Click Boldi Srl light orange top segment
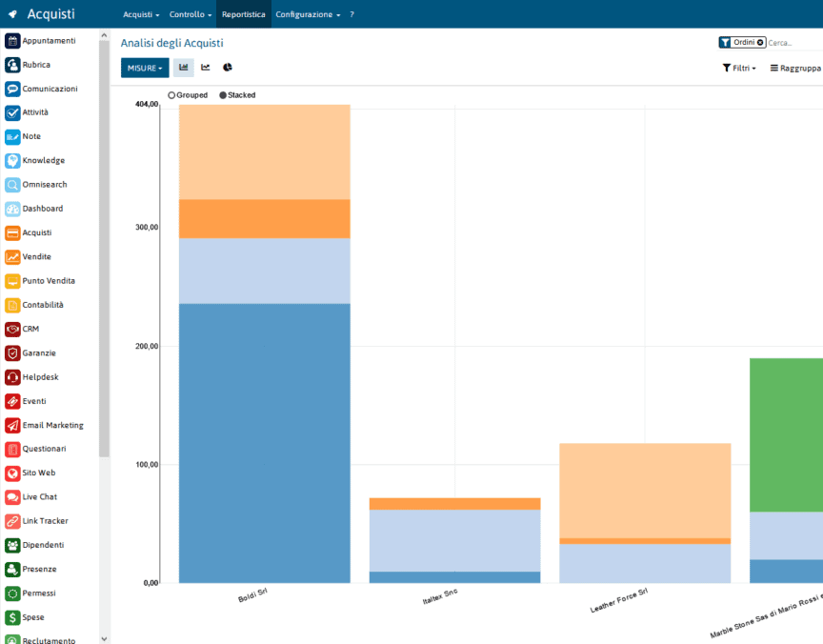Screen dimensions: 823x644 (265, 152)
